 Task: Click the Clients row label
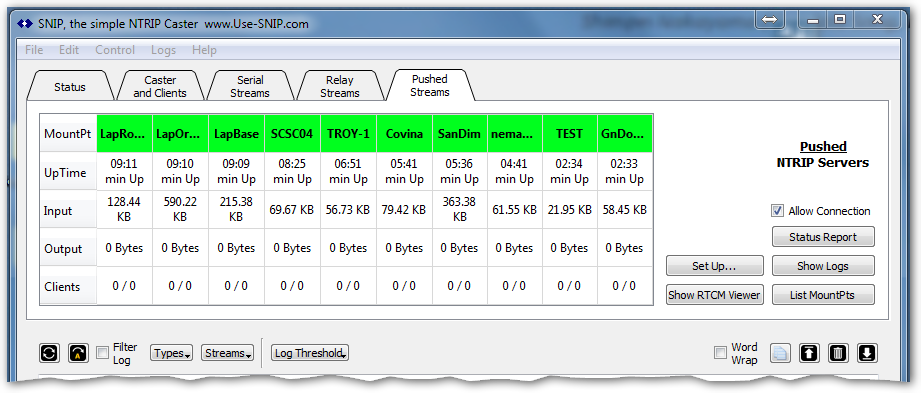(x=68, y=287)
